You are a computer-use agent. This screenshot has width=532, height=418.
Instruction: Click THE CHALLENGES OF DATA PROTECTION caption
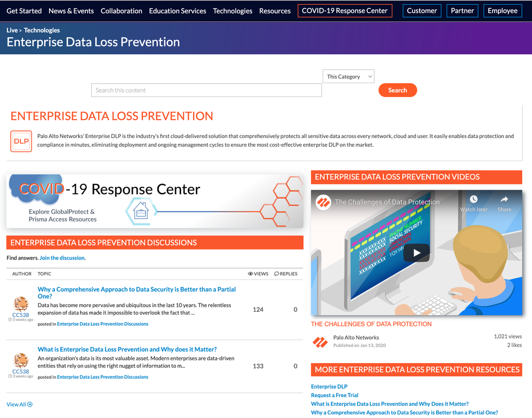[371, 324]
